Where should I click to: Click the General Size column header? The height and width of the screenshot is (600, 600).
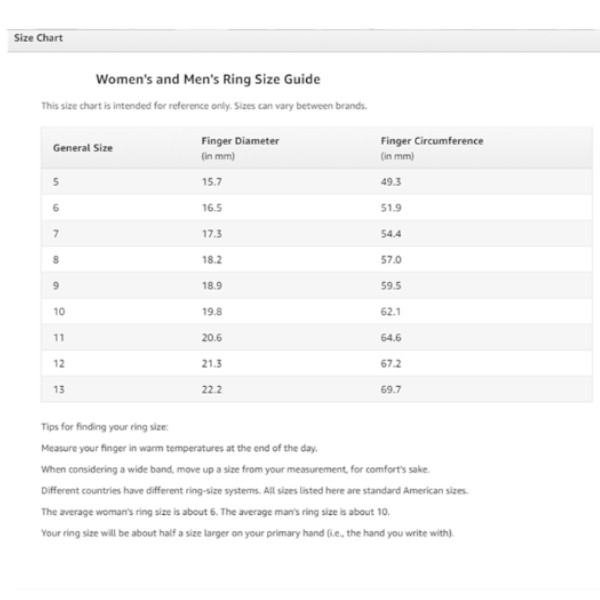pyautogui.click(x=83, y=148)
